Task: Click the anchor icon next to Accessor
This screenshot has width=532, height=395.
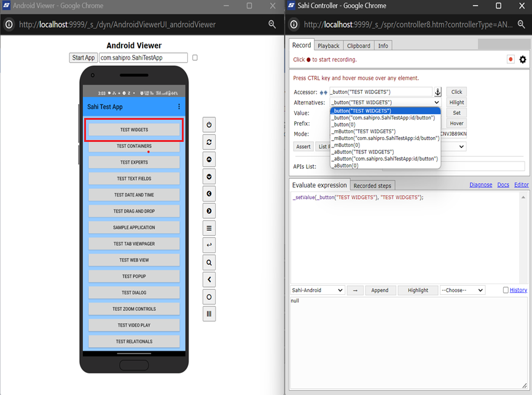Action: coord(437,92)
